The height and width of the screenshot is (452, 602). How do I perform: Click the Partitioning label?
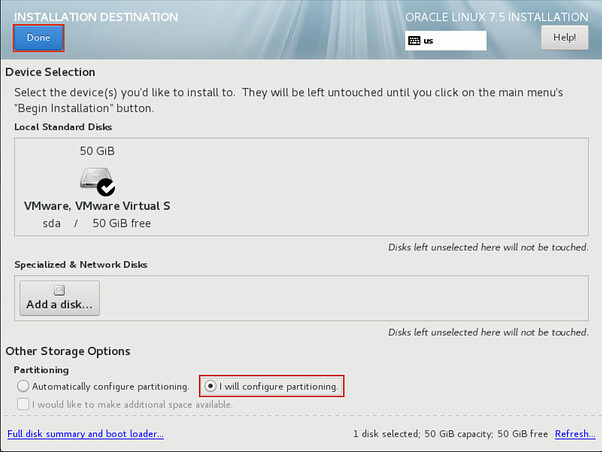click(41, 370)
